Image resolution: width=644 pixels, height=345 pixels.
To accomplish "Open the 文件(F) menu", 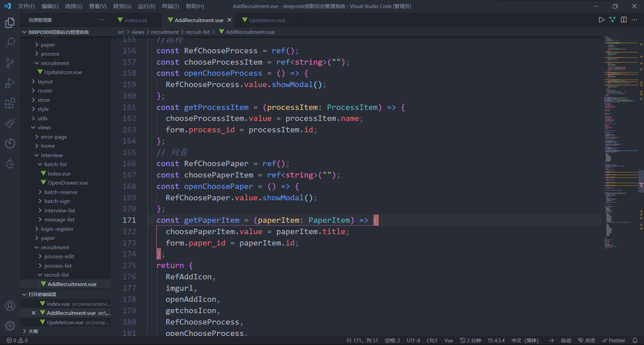I will (26, 6).
